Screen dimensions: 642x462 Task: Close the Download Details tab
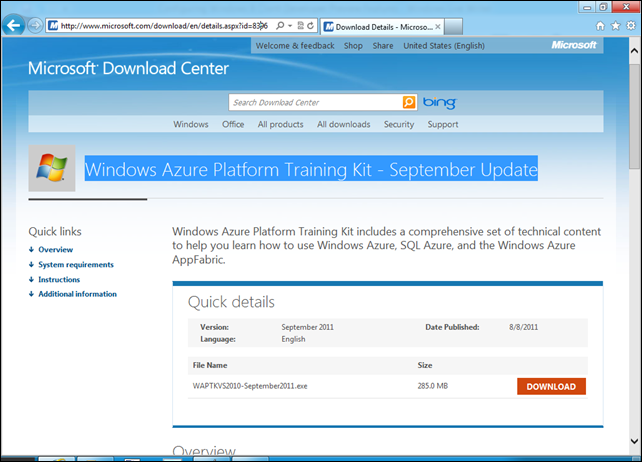438,27
